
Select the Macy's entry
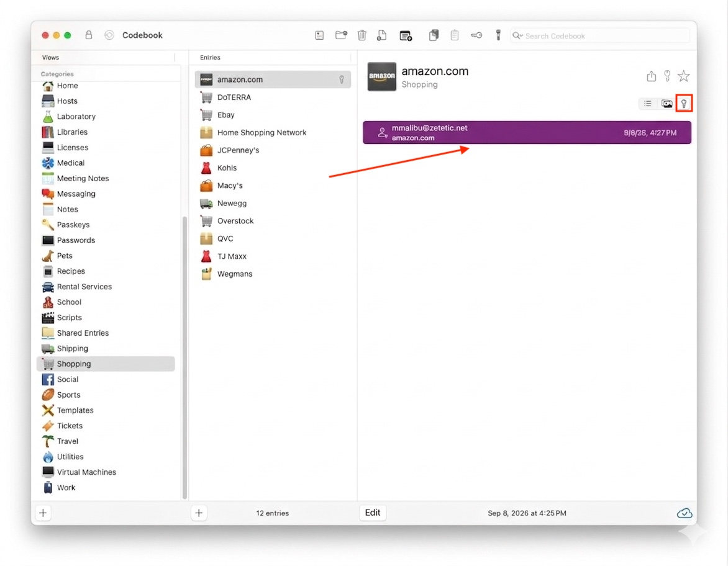273,186
